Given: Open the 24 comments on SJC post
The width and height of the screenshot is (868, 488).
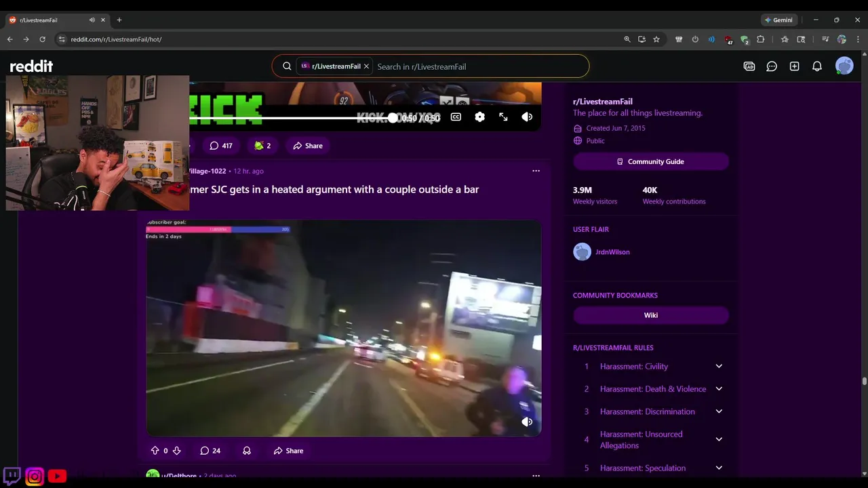Looking at the screenshot, I should [210, 451].
